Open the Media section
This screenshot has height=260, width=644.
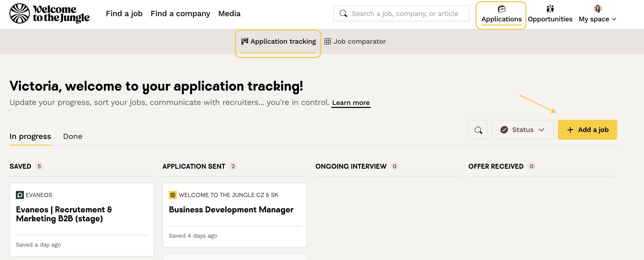pyautogui.click(x=229, y=13)
